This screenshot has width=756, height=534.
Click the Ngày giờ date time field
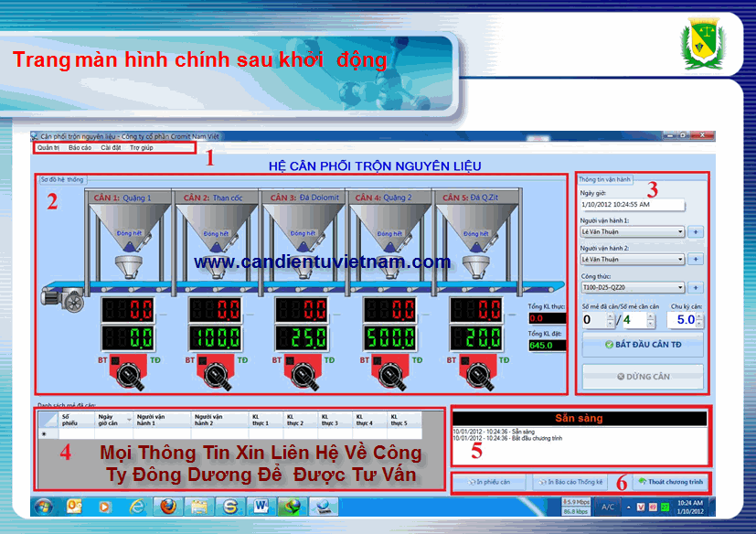pos(632,205)
